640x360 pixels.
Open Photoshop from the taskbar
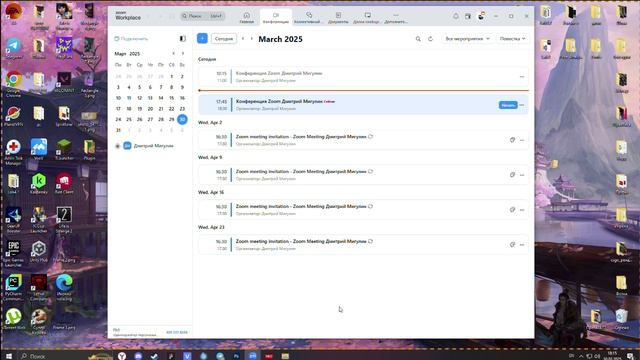(x=236, y=356)
